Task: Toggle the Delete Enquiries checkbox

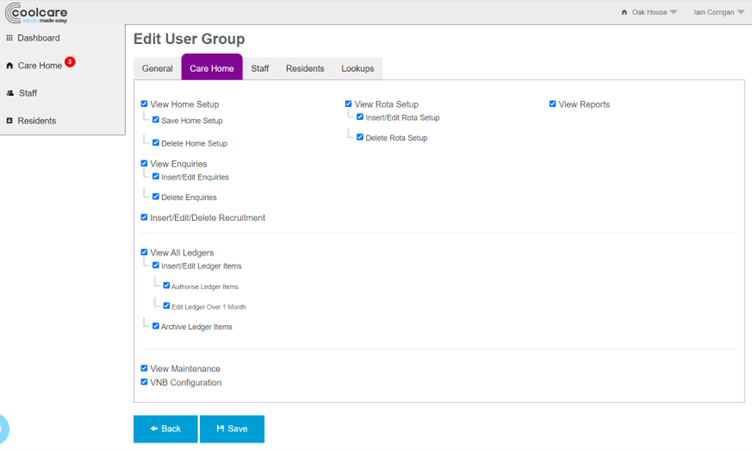Action: (155, 197)
